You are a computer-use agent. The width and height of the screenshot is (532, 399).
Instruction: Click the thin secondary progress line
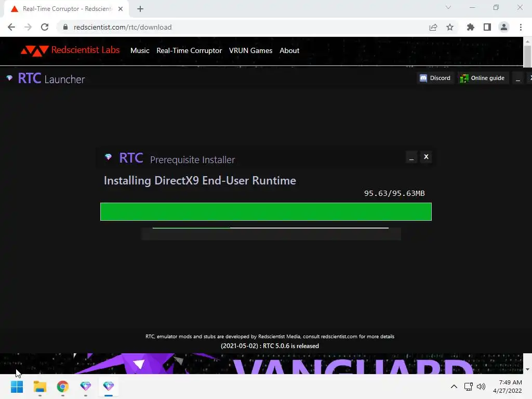270,228
